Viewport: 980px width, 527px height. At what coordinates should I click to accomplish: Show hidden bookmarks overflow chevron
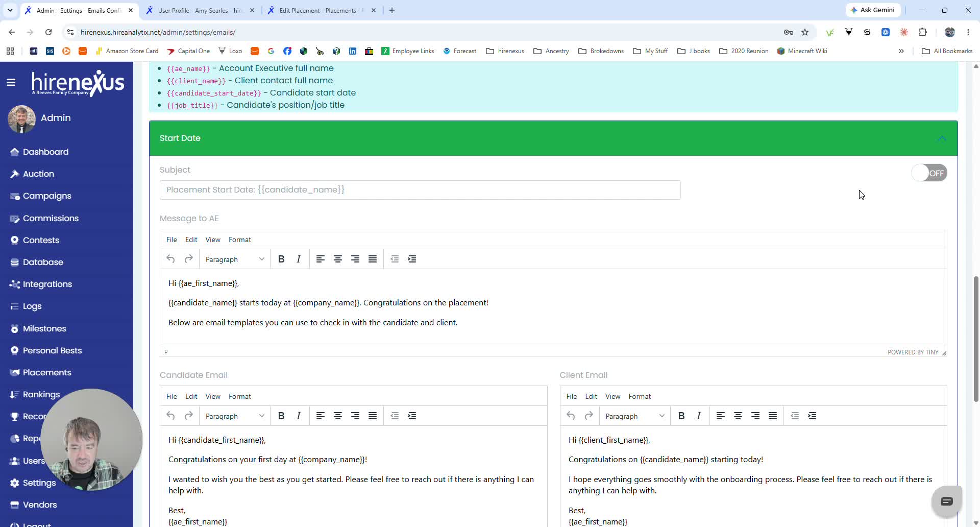click(x=901, y=51)
